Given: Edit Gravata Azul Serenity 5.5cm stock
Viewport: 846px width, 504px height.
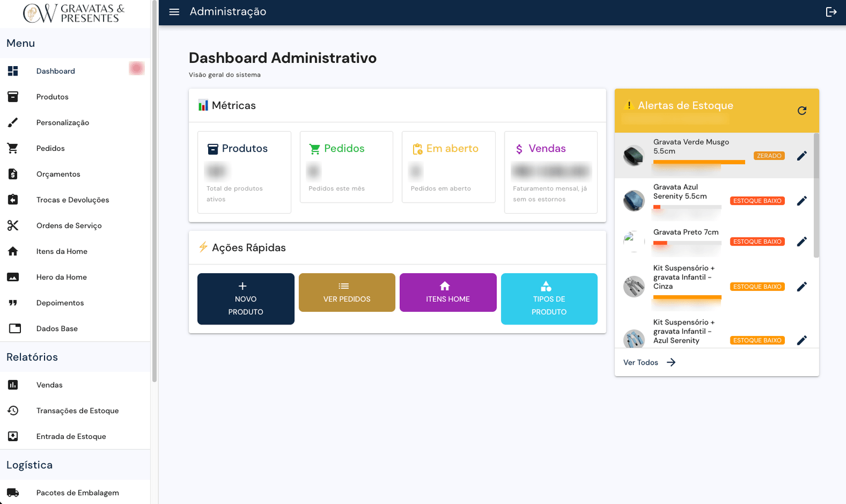Looking at the screenshot, I should (802, 200).
